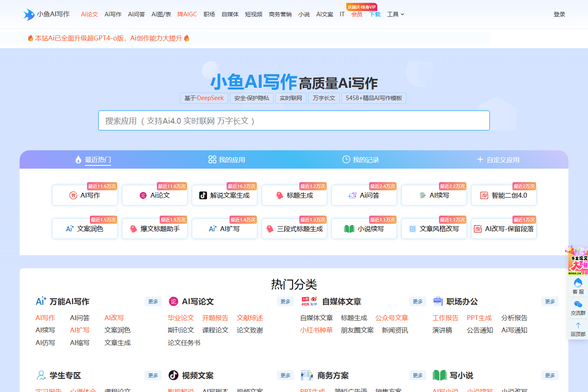This screenshot has width=588, height=392.
Task: Open the AI改写-保留段落 app card
Action: [504, 229]
